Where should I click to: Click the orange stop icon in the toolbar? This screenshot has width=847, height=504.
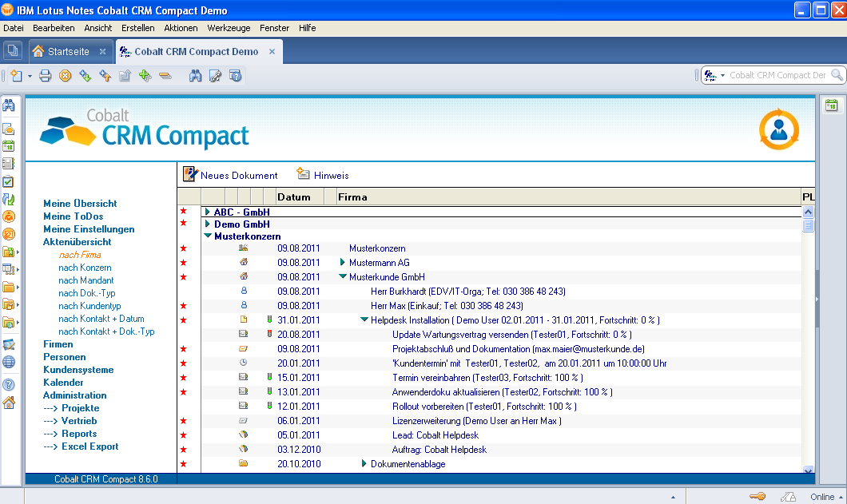coord(66,76)
